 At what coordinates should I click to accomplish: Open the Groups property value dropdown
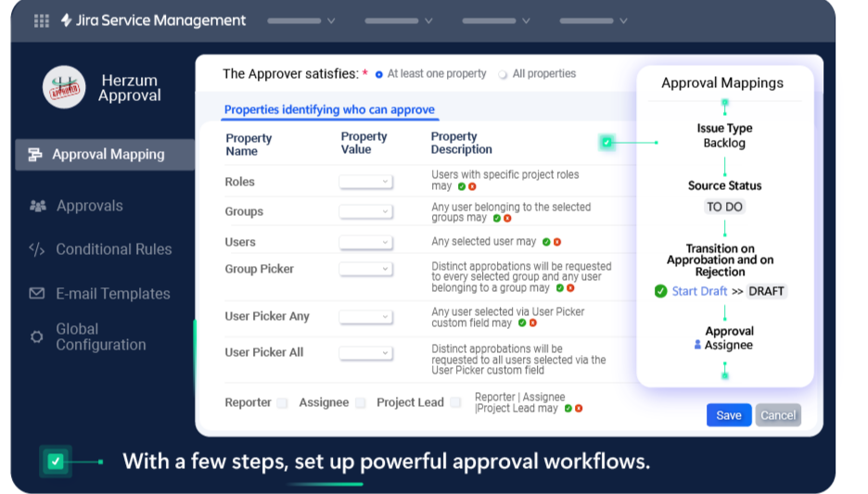[x=366, y=211]
